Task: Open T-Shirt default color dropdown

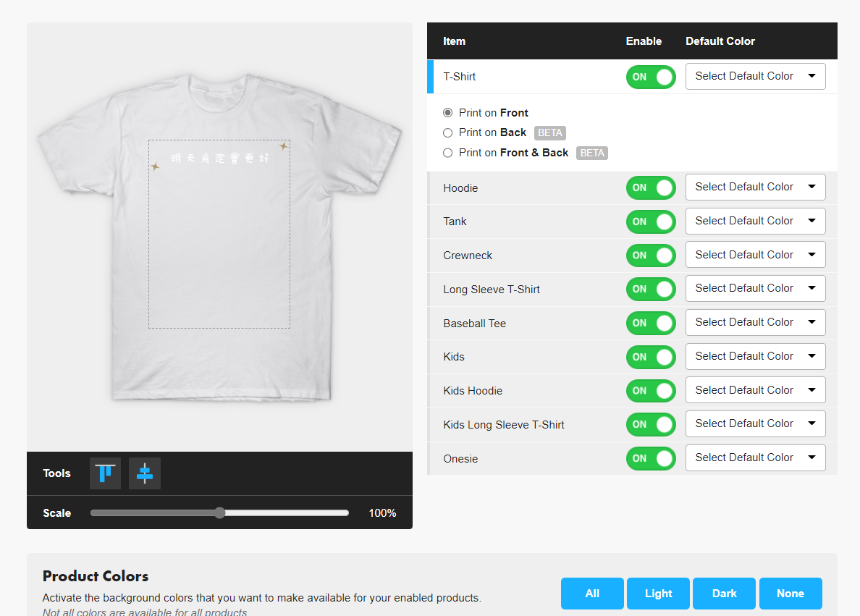Action: click(755, 76)
